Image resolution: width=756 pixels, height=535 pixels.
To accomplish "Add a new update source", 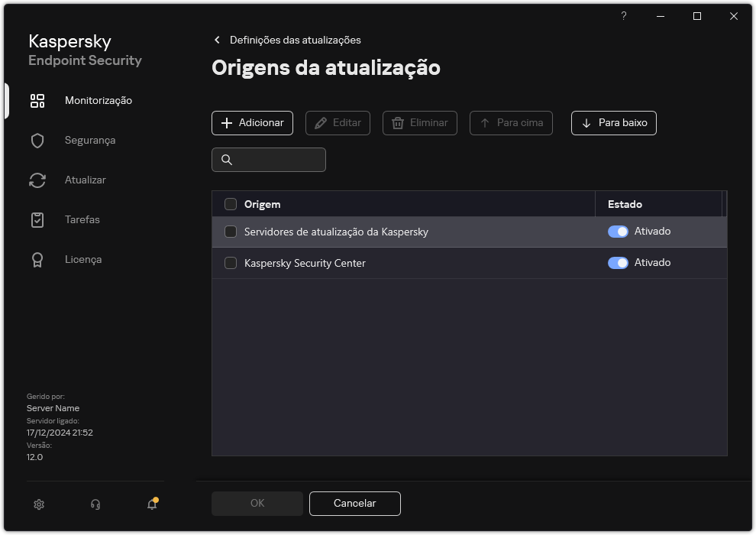I will tap(252, 123).
